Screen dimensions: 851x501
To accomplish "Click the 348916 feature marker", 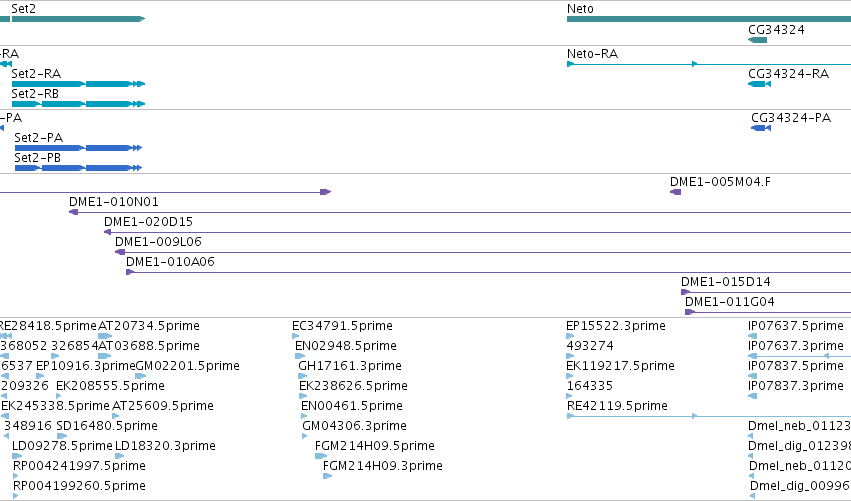I will 7,436.
